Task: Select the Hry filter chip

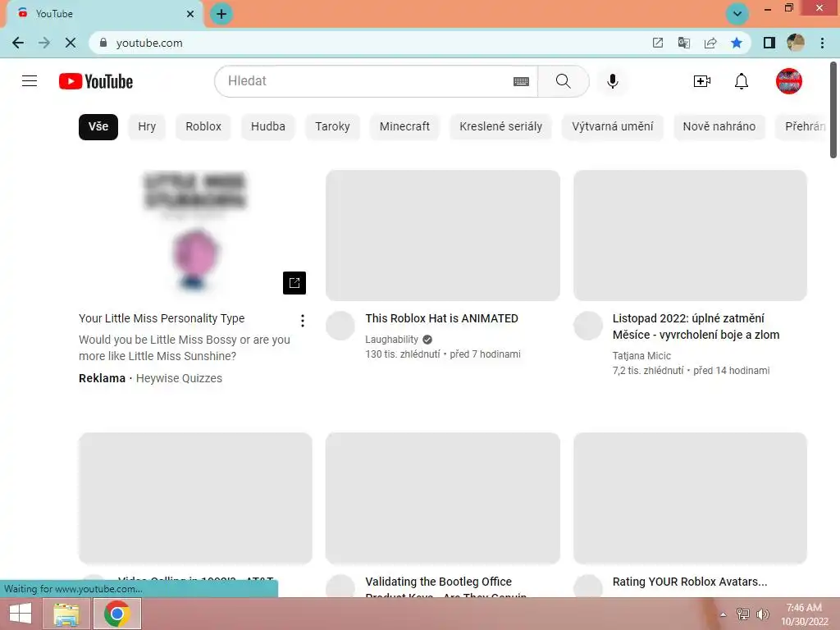Action: tap(147, 127)
